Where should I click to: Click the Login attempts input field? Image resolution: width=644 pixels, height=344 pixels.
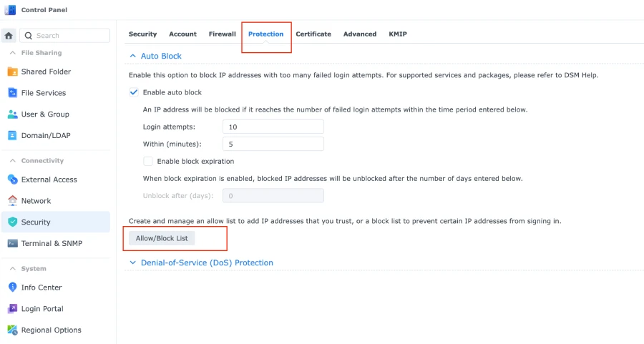[273, 127]
